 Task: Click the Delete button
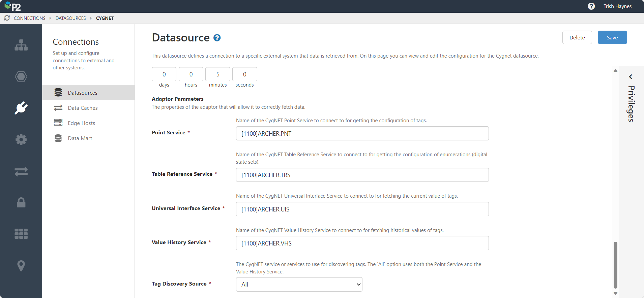(577, 37)
